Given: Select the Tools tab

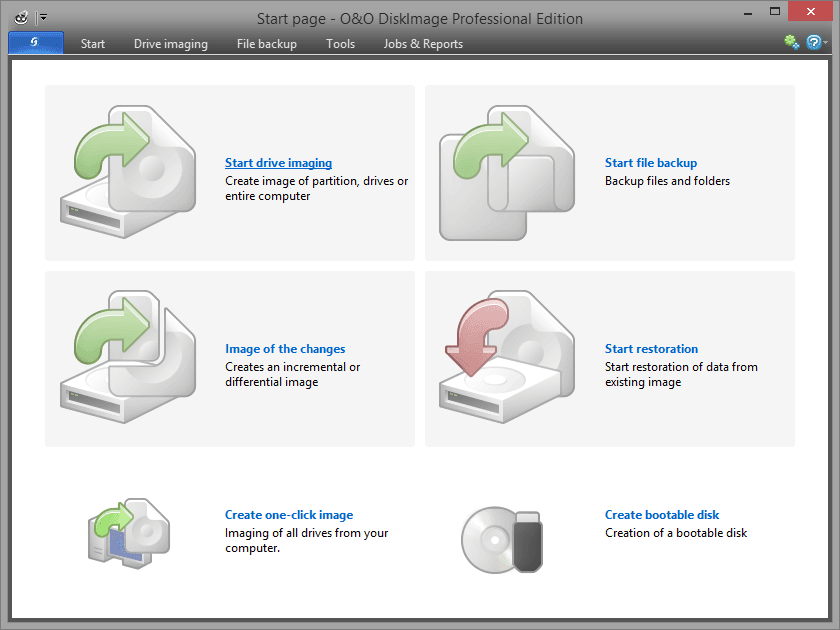Looking at the screenshot, I should 341,44.
